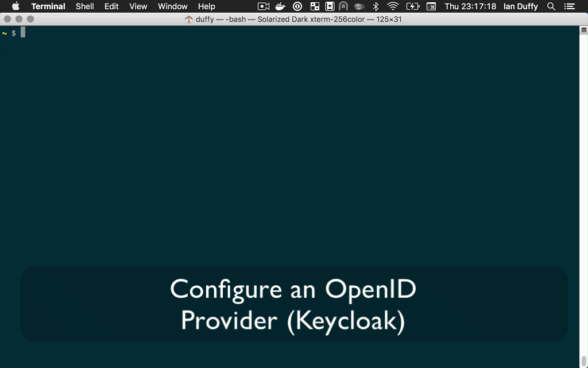Click the date and time clock

(470, 6)
